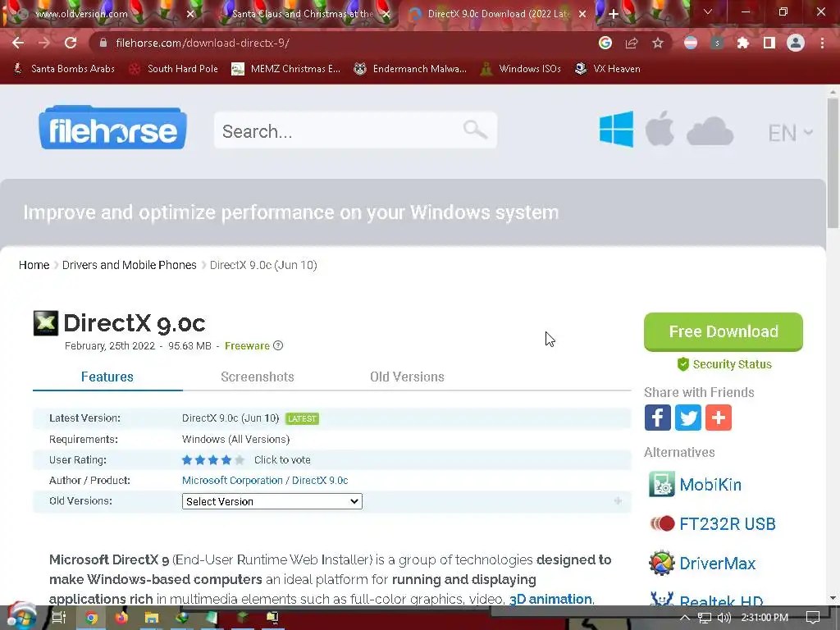The width and height of the screenshot is (840, 630).
Task: Open the FT232R USB alternative link
Action: click(x=727, y=524)
